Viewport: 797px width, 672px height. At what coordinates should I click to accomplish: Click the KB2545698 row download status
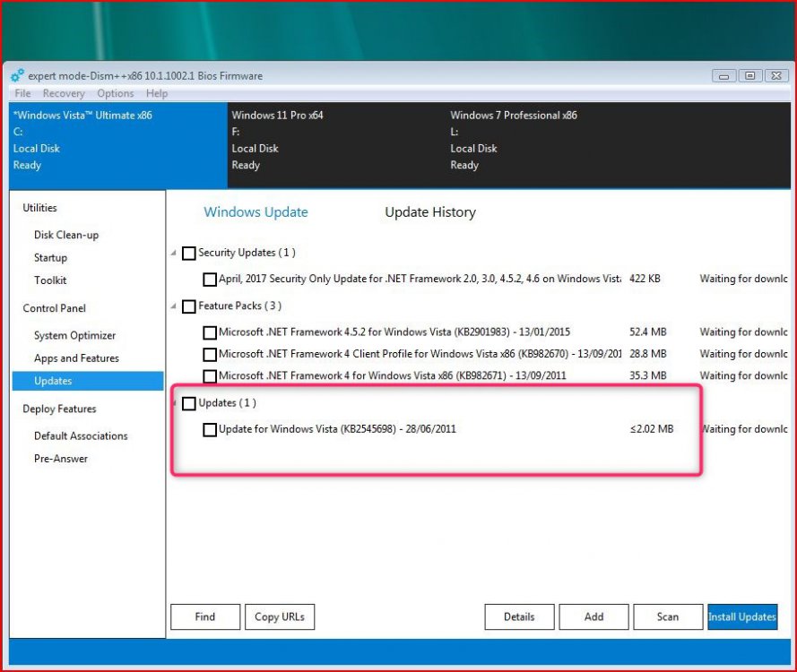pyautogui.click(x=743, y=428)
